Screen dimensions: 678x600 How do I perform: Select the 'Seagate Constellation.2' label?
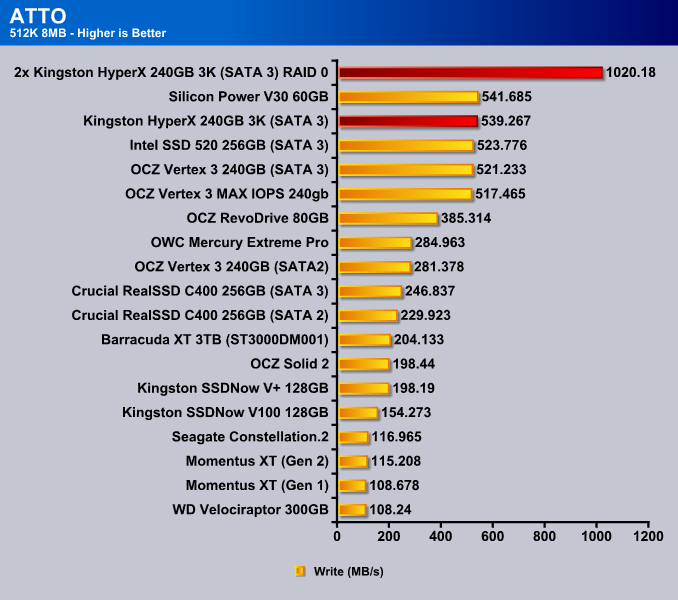coord(250,437)
